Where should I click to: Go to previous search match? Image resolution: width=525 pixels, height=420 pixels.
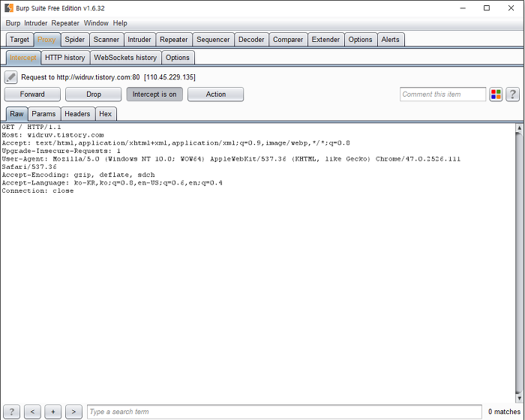coord(32,412)
